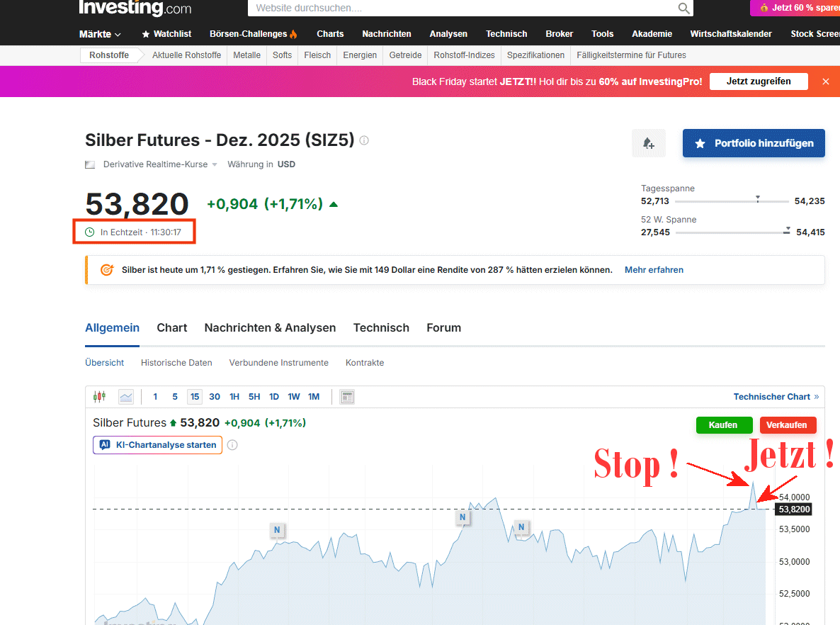Click Jetzt zugreifen in banner
This screenshot has width=840, height=625.
pos(758,81)
